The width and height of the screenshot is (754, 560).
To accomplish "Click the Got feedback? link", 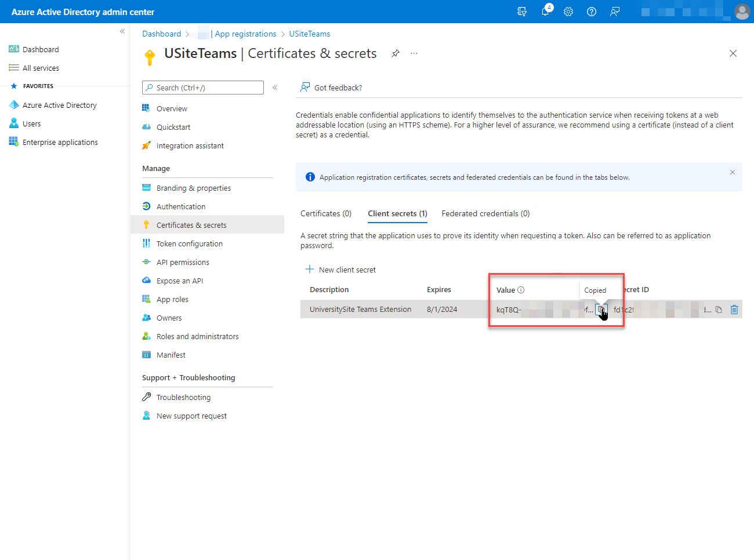I will click(331, 88).
